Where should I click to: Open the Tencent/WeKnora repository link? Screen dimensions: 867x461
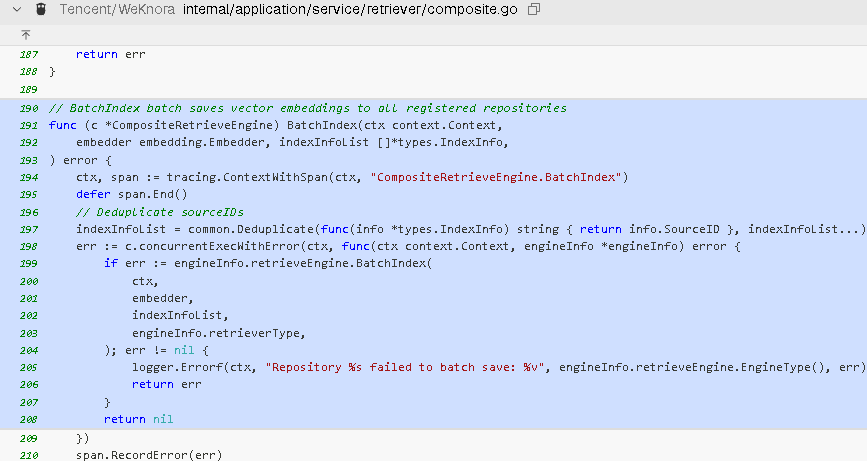[117, 9]
